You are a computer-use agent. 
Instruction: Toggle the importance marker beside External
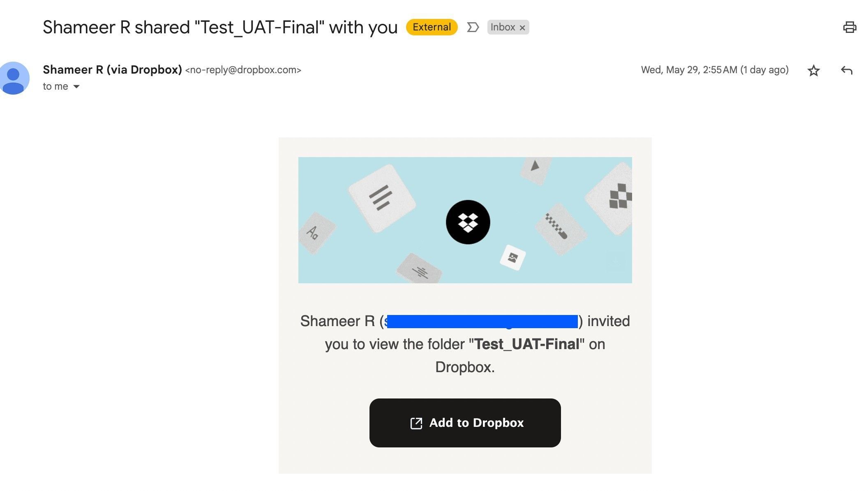[x=473, y=27]
